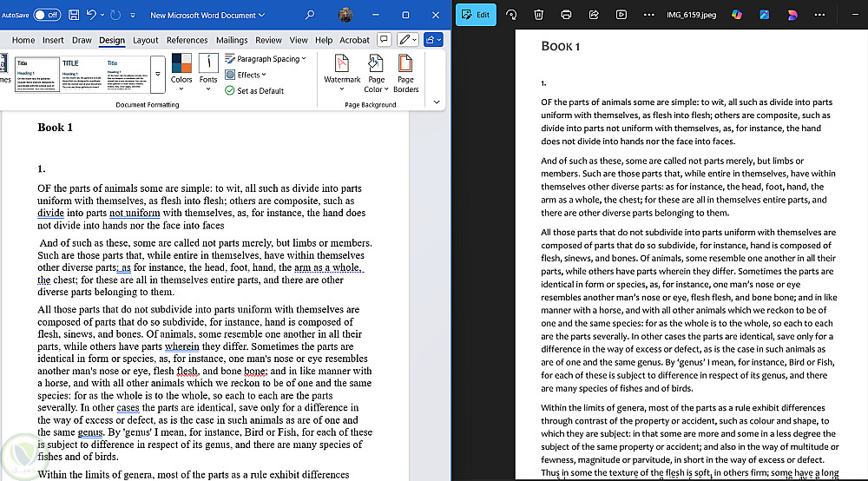Open the theme Colors palette
The image size is (868, 481).
pos(181,72)
